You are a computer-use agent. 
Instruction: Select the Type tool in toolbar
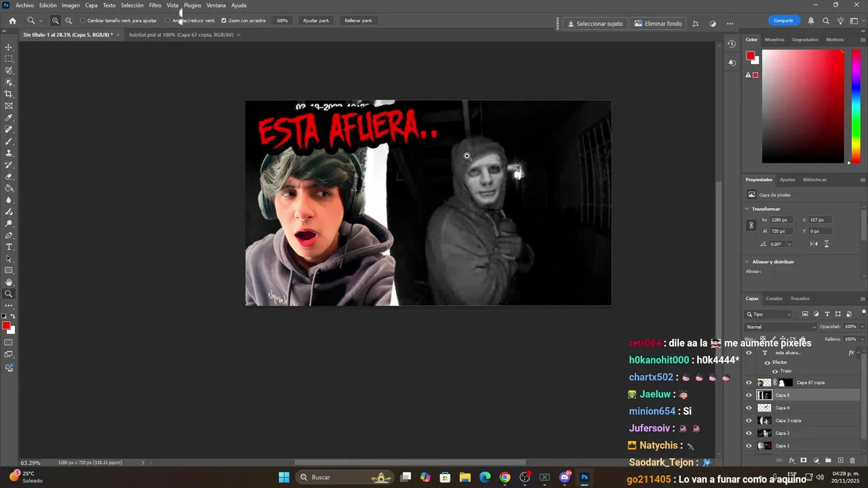pyautogui.click(x=9, y=247)
